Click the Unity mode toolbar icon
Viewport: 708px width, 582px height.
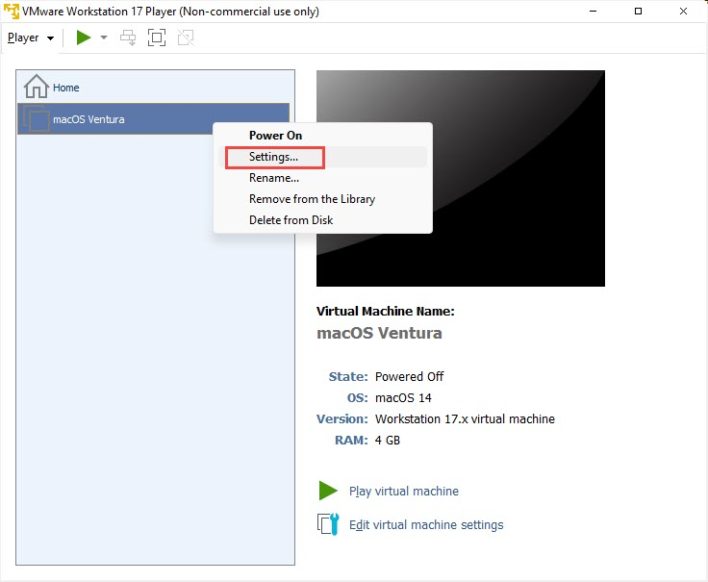[186, 37]
